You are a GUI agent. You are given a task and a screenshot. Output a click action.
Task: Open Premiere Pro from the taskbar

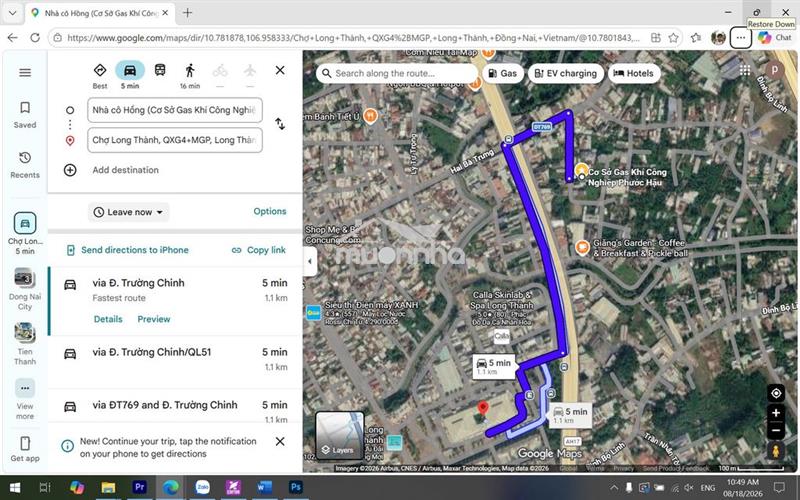pos(139,487)
